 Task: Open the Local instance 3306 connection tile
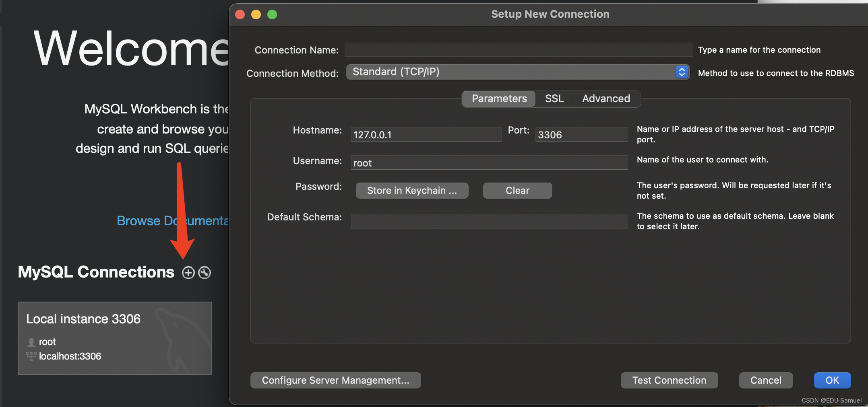point(115,338)
